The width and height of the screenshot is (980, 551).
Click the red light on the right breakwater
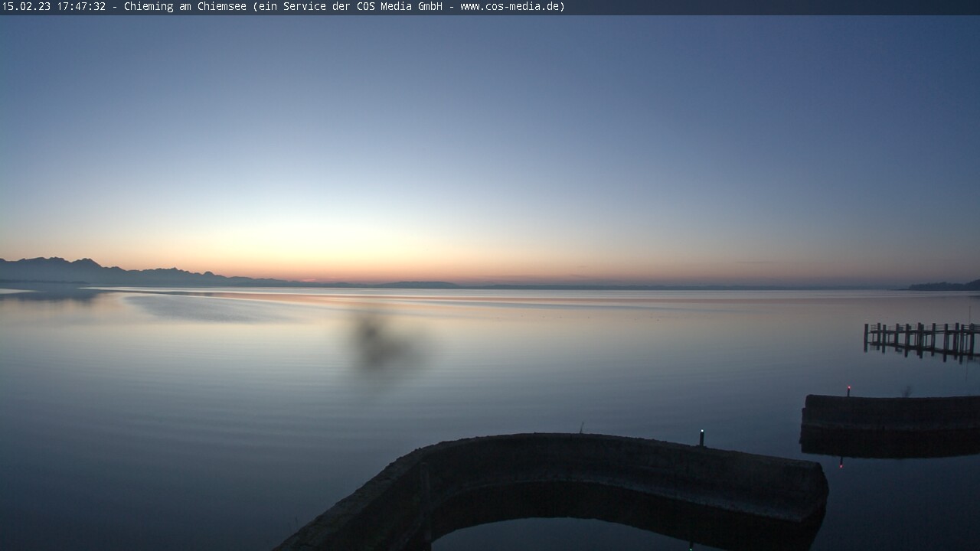point(848,389)
